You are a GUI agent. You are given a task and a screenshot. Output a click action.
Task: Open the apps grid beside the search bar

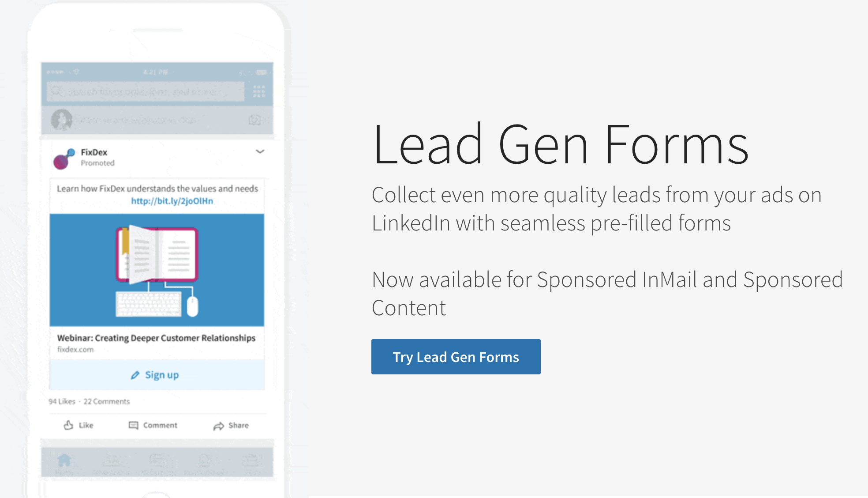point(259,91)
